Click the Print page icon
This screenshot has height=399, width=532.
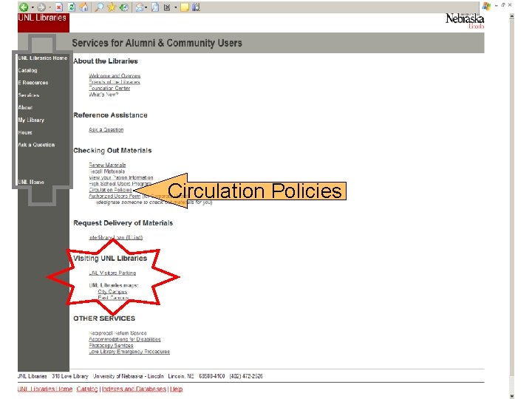155,7
